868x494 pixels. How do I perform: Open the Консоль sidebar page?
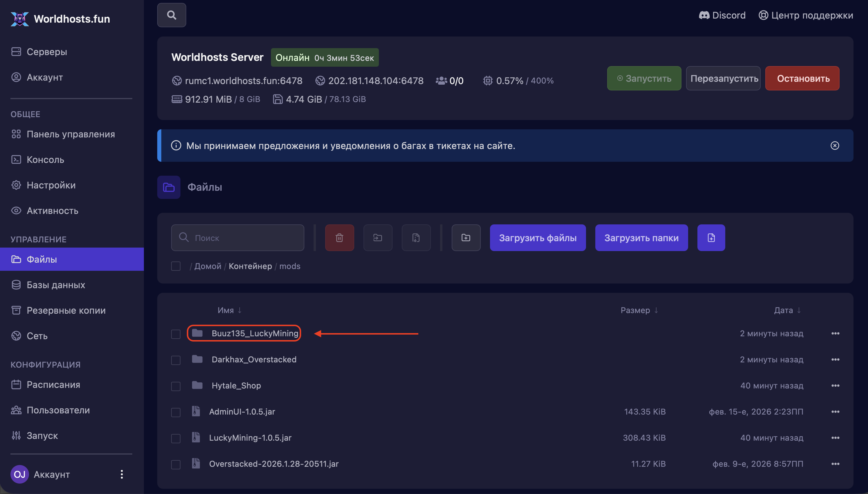coord(45,159)
